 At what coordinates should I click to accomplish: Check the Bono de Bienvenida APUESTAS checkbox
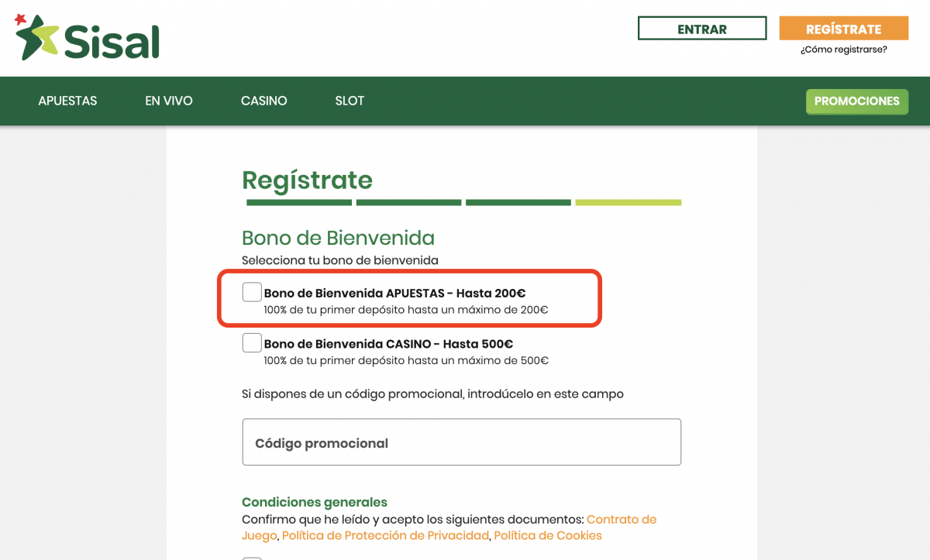tap(252, 292)
